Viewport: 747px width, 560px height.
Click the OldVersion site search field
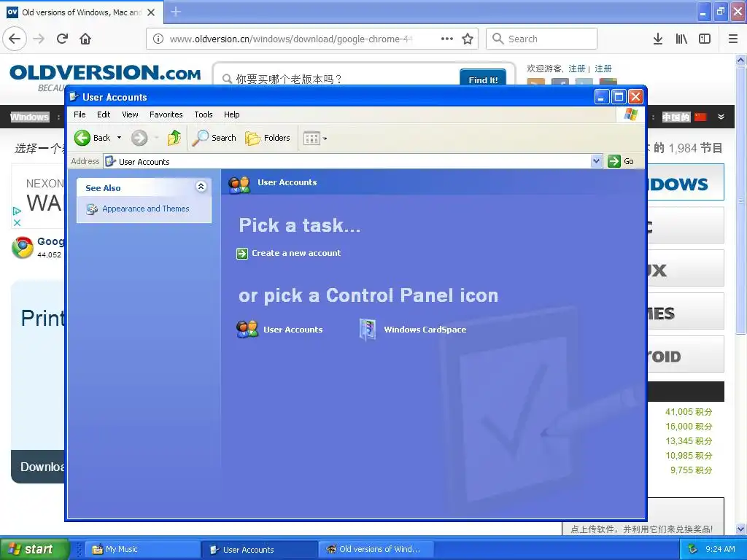point(338,79)
